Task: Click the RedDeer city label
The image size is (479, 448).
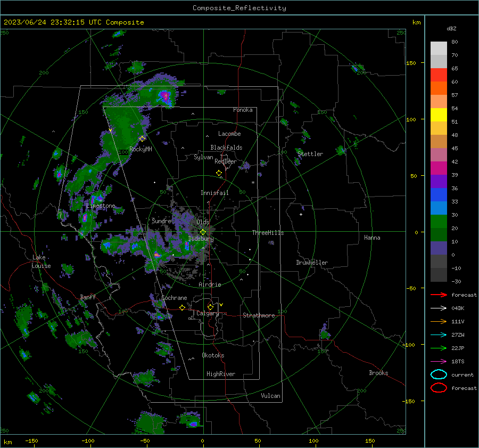Action: click(226, 161)
